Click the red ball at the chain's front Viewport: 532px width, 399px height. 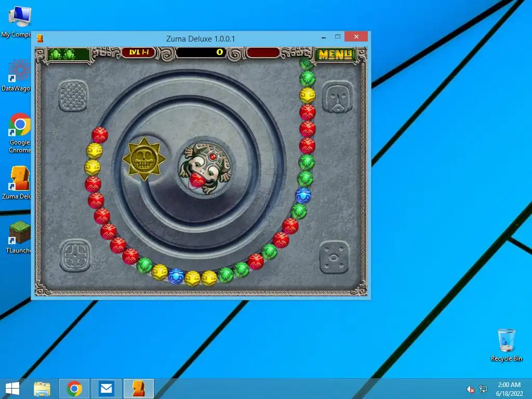click(x=100, y=135)
